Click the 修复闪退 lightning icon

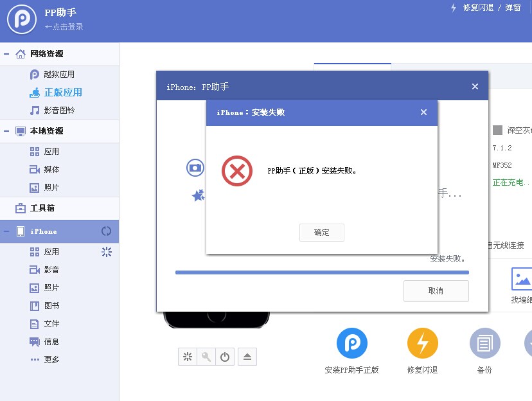422,343
